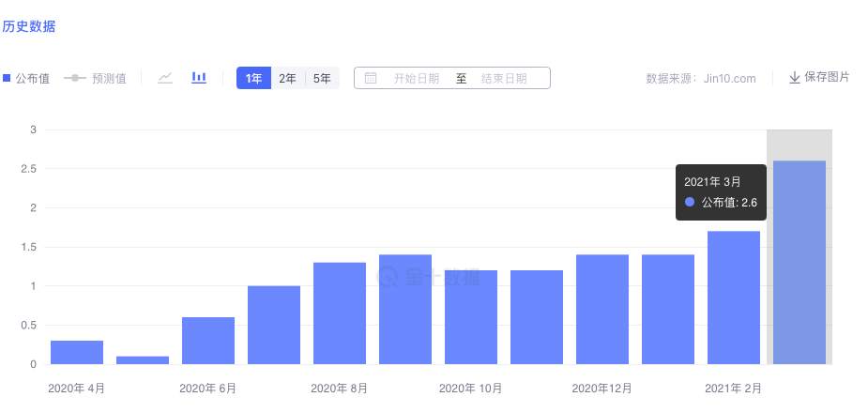Toggle the 预测值 legend series
This screenshot has width=868, height=412.
[95, 78]
